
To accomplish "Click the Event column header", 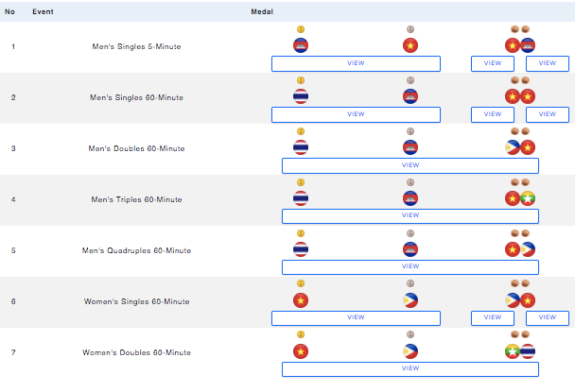I will [43, 11].
